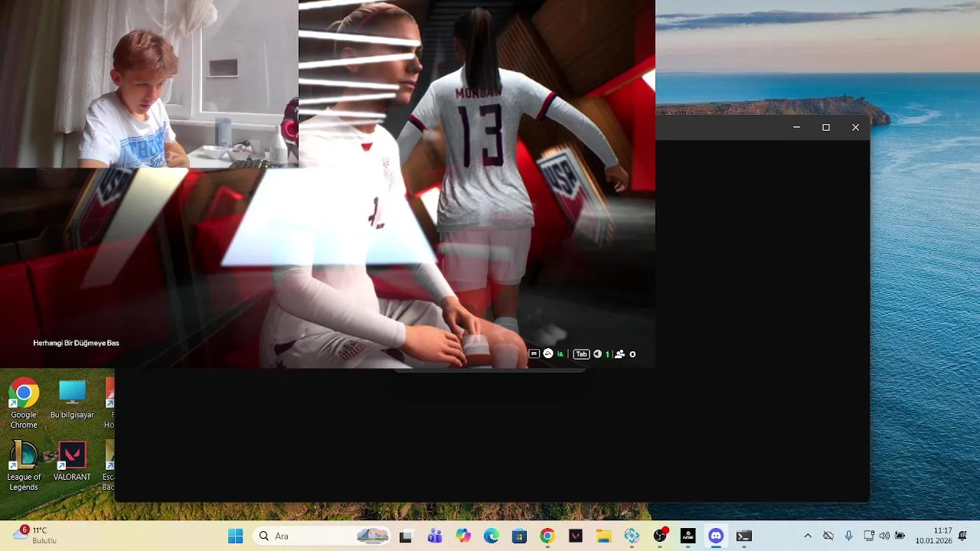Click the 'Ara' taskbar search box
The width and height of the screenshot is (980, 551).
[x=322, y=536]
